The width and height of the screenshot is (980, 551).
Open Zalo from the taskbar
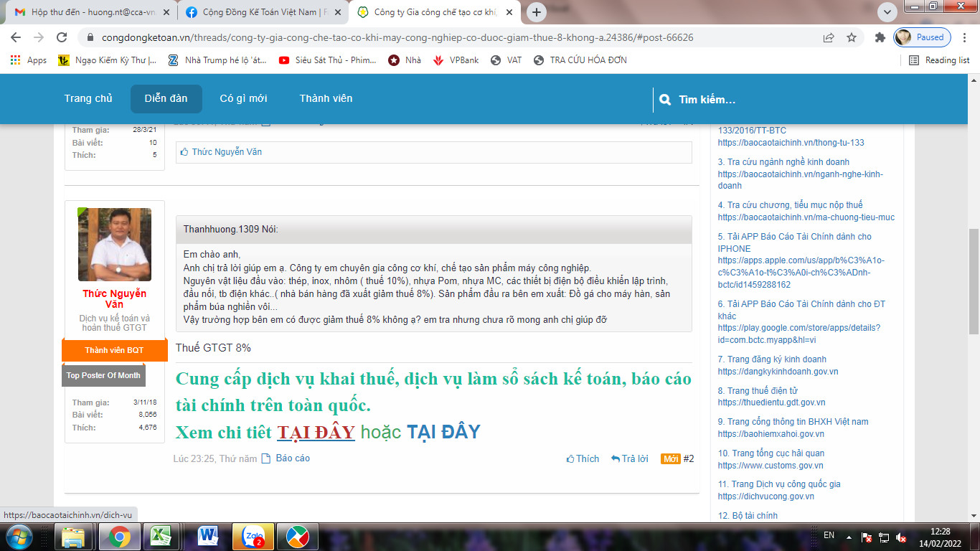(253, 536)
